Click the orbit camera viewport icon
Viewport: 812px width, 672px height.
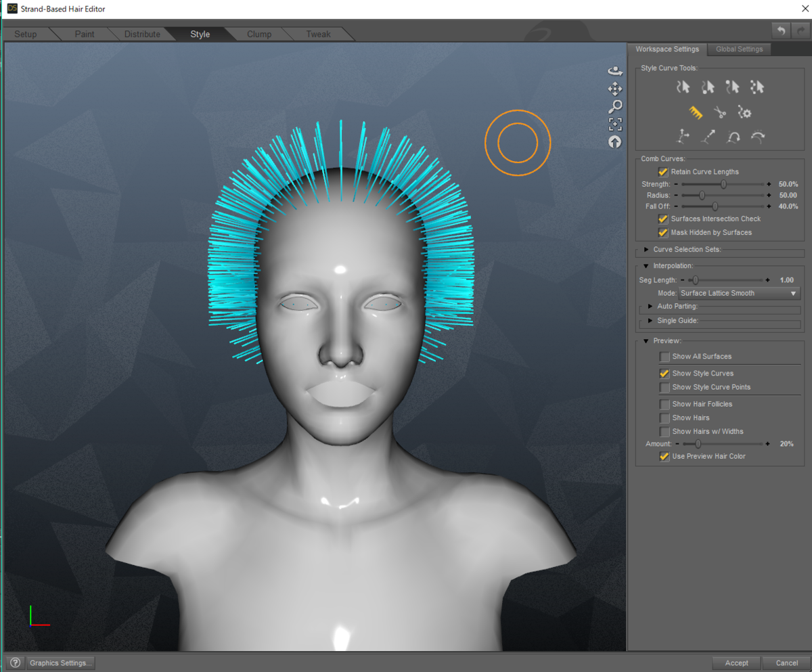pos(615,70)
